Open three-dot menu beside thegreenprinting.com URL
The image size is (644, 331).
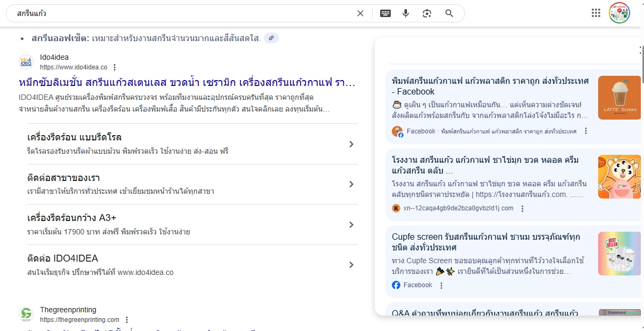[x=127, y=320]
